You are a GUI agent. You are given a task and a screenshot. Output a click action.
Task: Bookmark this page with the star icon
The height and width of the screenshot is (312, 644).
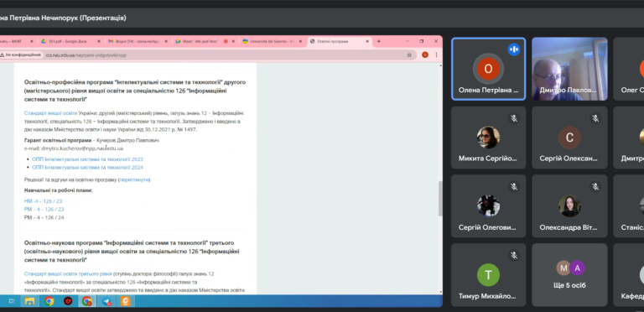pos(409,55)
